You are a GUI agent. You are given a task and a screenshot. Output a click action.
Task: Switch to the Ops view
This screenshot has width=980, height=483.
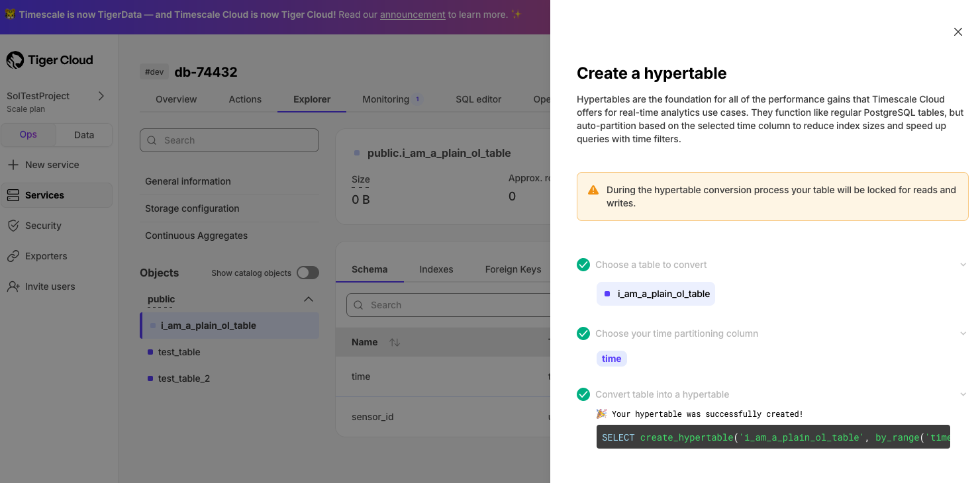click(x=28, y=134)
